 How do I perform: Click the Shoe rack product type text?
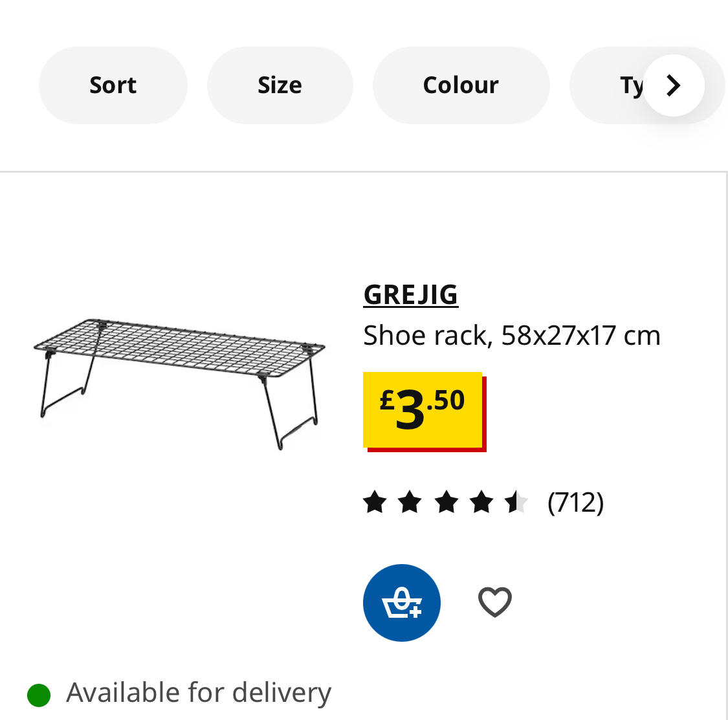[x=426, y=336]
